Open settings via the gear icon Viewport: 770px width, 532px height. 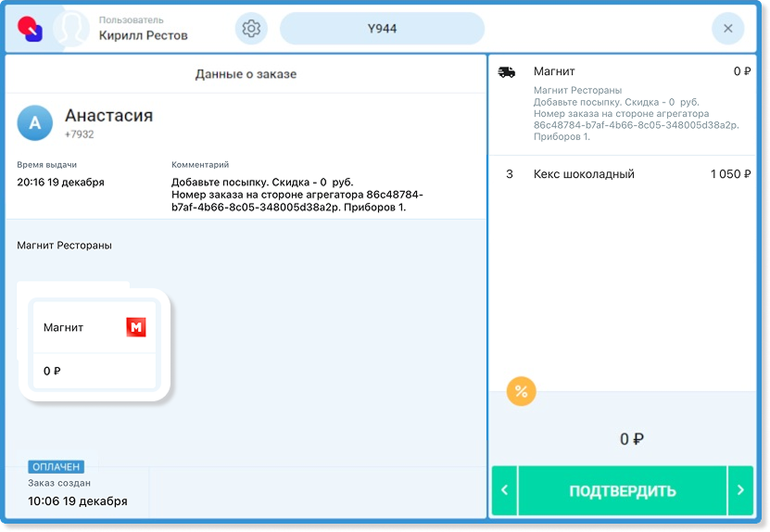click(251, 29)
